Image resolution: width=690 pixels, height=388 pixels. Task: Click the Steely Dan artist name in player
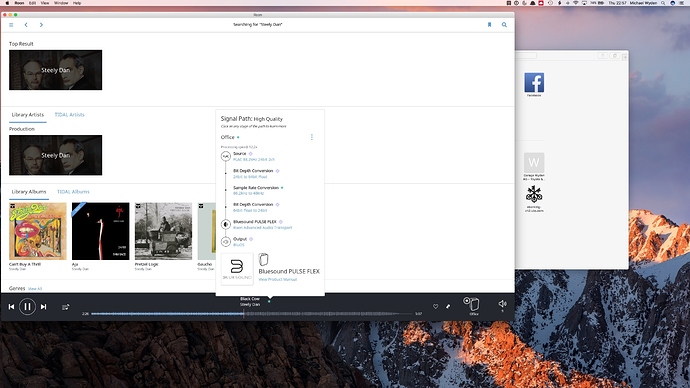(250, 304)
